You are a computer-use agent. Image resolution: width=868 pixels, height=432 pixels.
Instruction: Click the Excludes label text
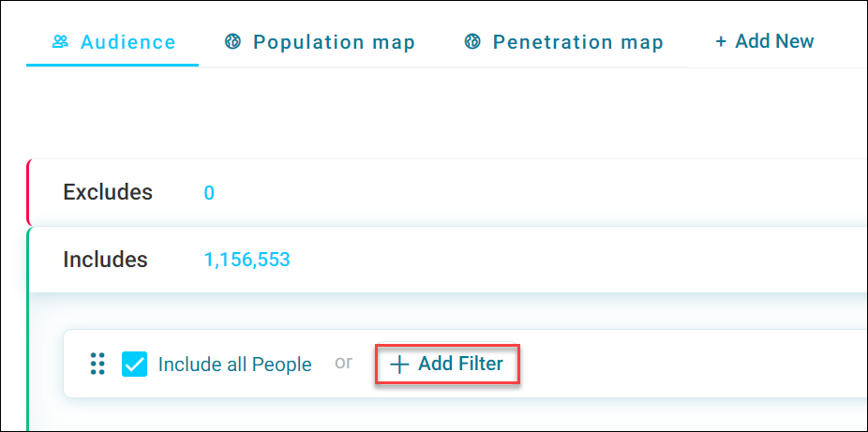108,192
